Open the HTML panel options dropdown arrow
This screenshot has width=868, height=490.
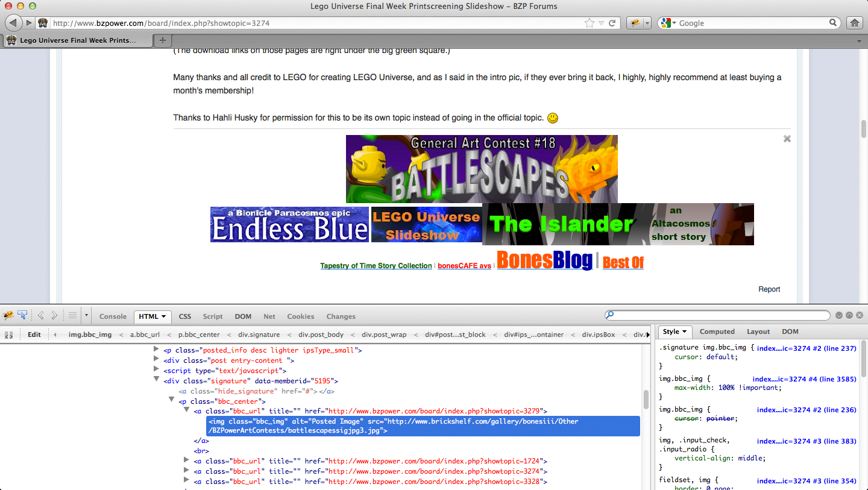point(163,316)
